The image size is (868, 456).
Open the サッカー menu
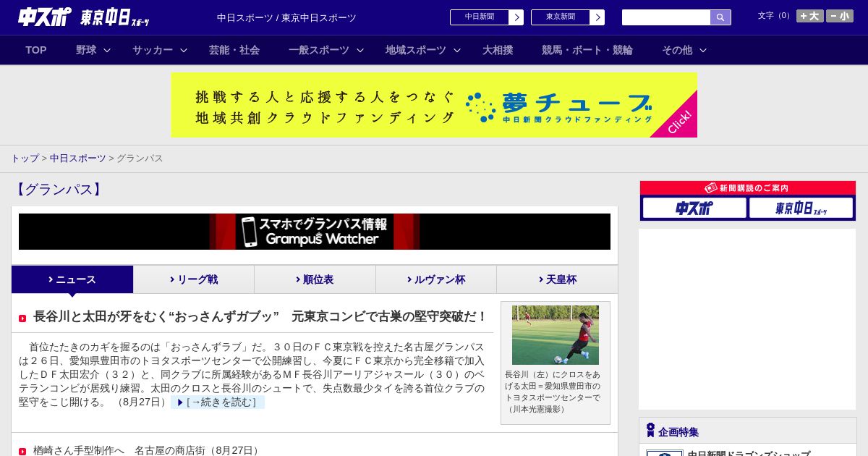coord(153,50)
